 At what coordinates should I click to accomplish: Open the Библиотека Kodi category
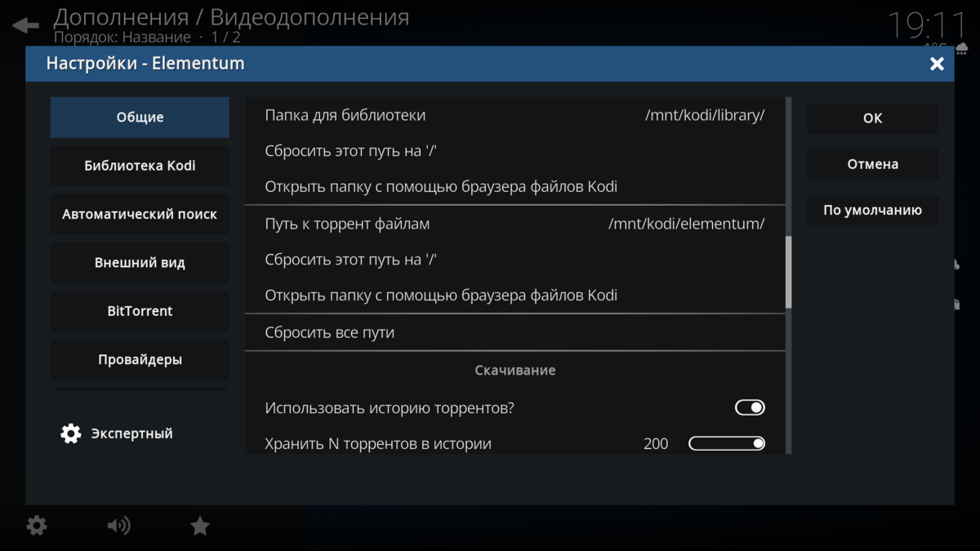(140, 166)
